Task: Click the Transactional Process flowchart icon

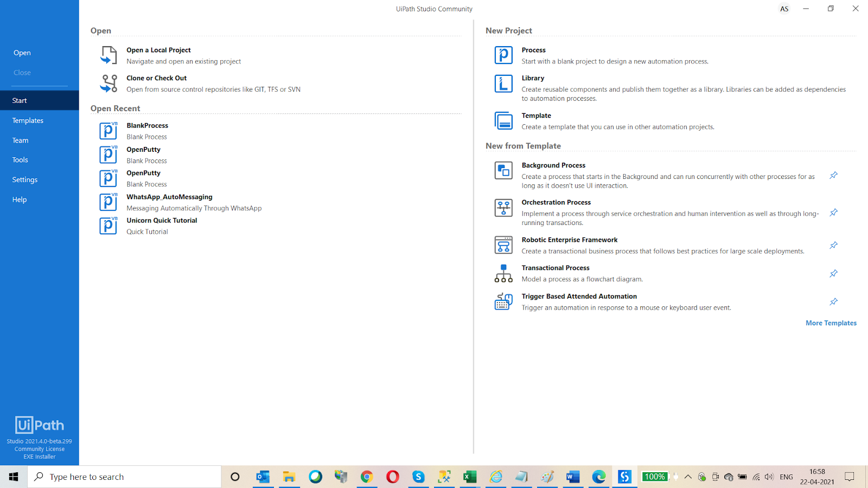Action: pos(503,273)
